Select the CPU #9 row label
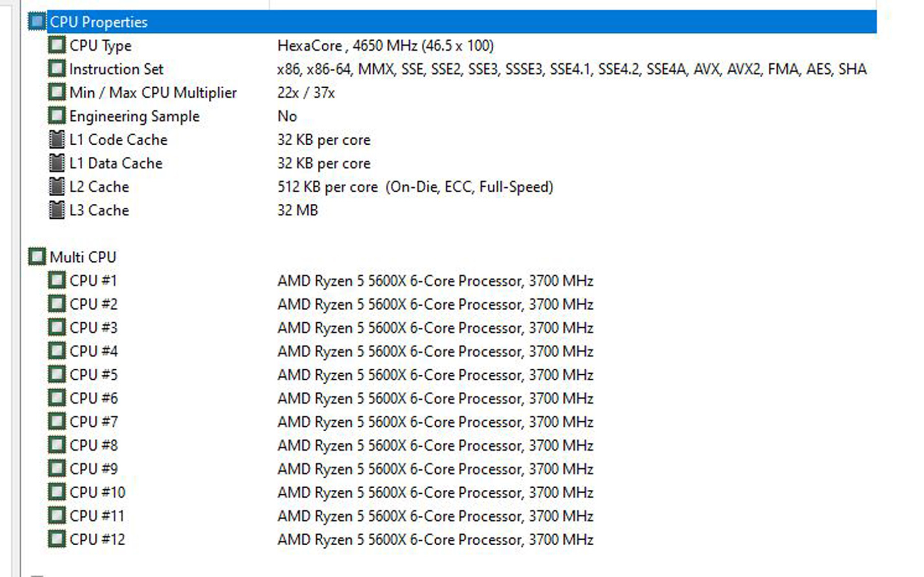 coord(93,469)
